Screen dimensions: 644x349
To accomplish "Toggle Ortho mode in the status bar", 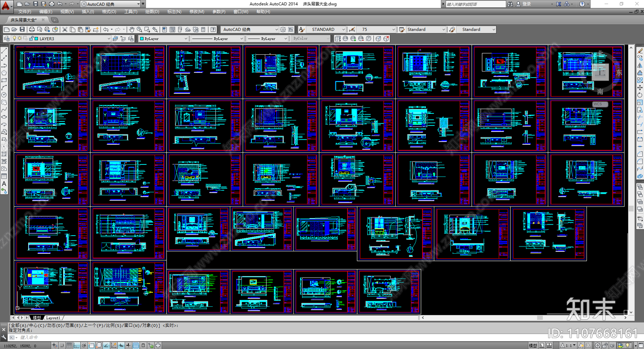I will click(76, 345).
